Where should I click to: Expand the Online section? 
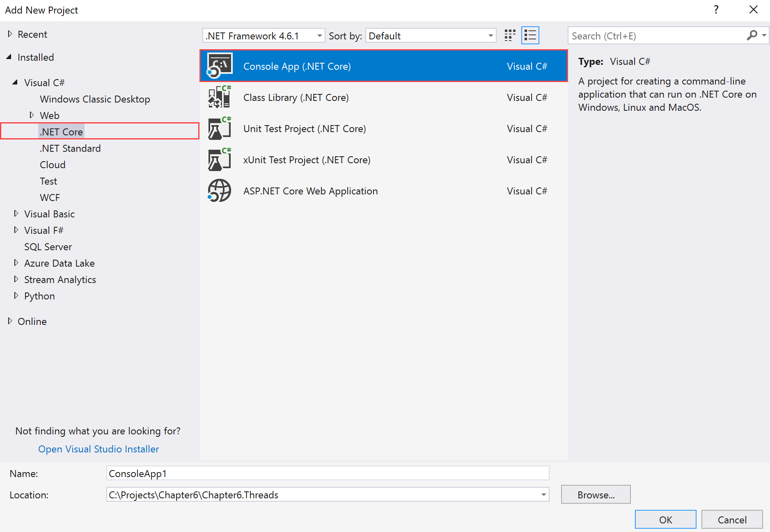click(x=10, y=321)
